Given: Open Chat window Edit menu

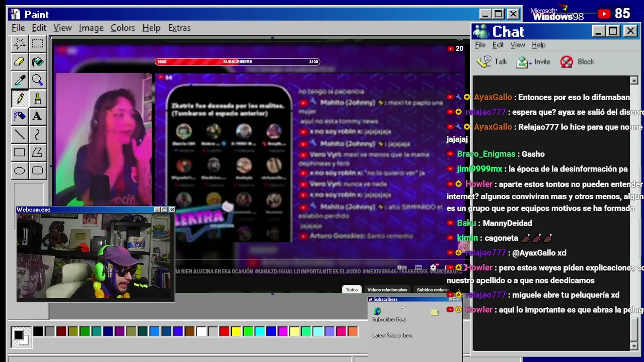Looking at the screenshot, I should [x=498, y=45].
